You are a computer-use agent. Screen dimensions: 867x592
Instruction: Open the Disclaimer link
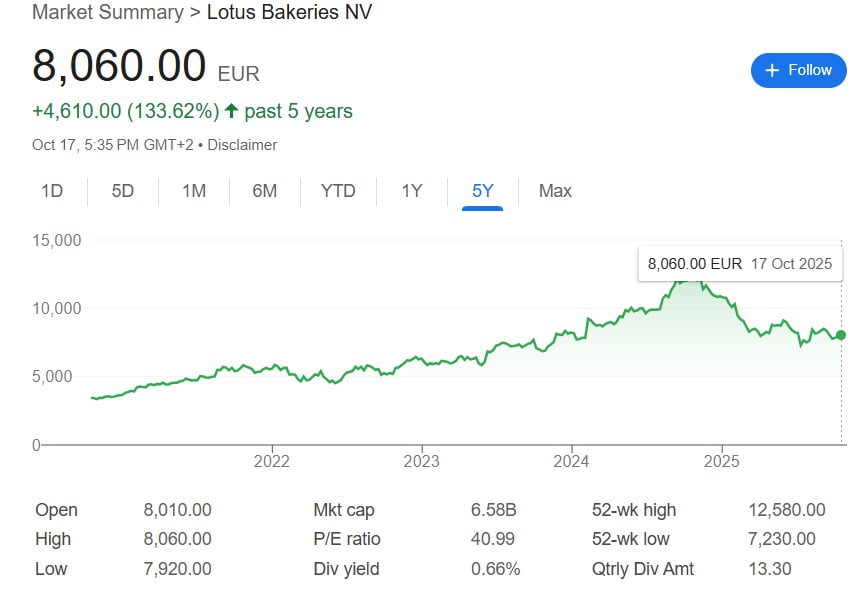[243, 145]
